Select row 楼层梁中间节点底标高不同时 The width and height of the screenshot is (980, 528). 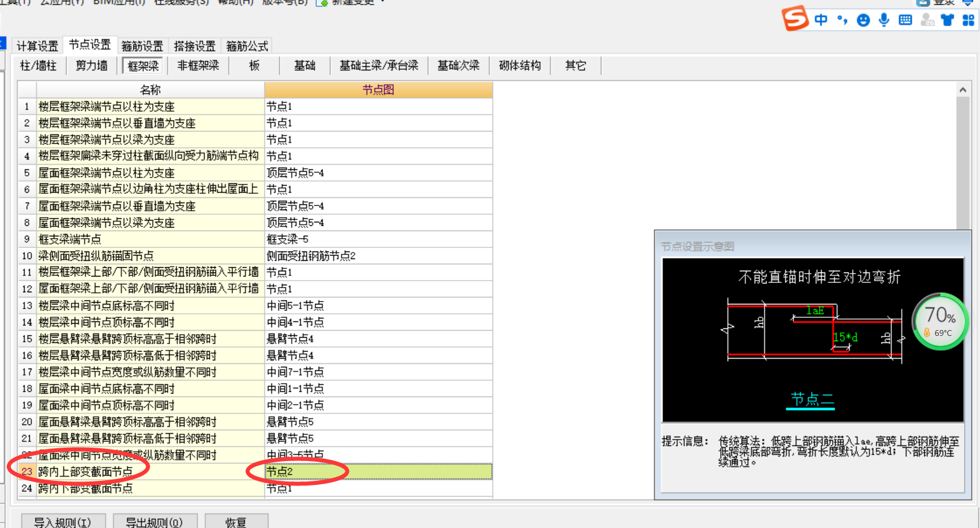[x=150, y=306]
